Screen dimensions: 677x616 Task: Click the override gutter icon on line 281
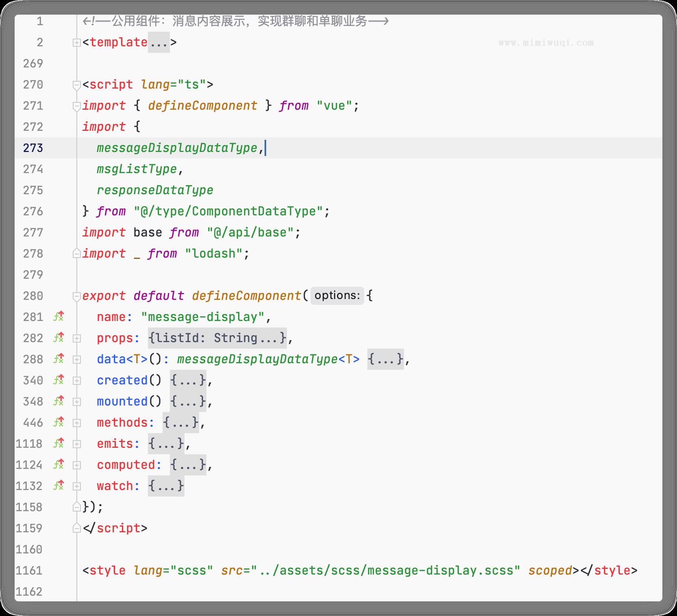click(x=59, y=317)
